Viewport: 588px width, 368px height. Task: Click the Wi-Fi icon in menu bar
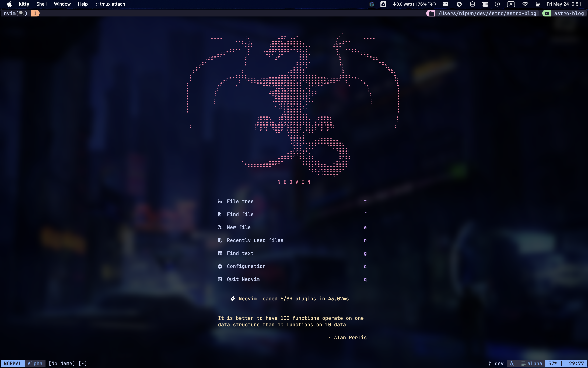(525, 4)
